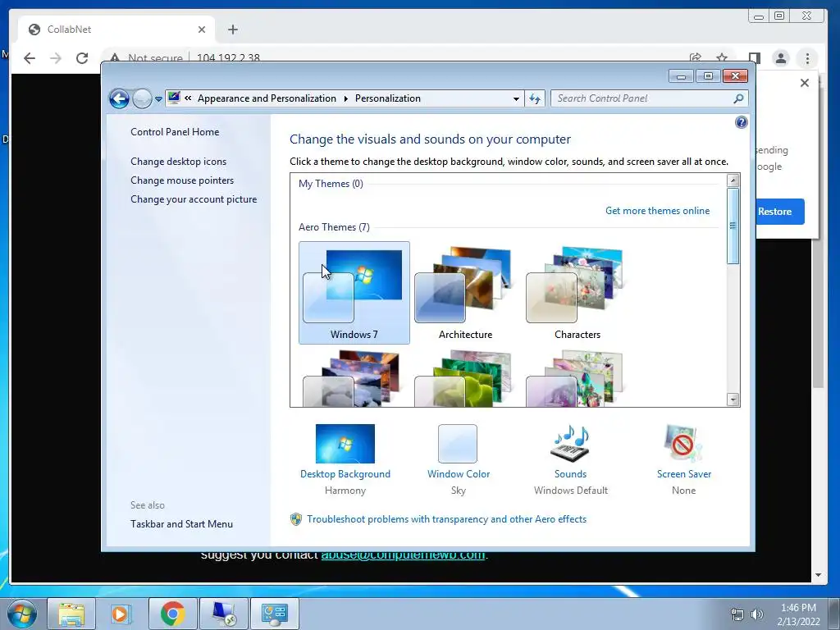Click the breadcrumb double chevron
The image size is (840, 630).
tap(188, 98)
